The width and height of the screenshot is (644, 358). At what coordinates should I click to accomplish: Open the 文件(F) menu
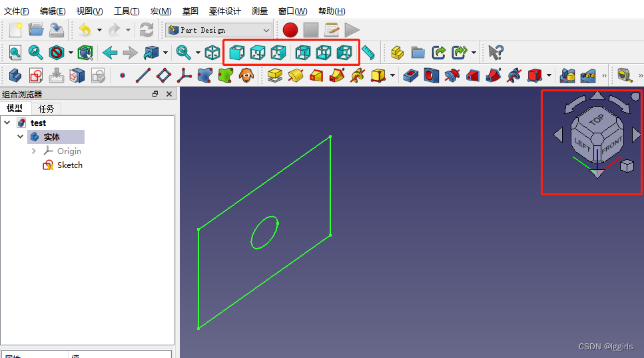tap(17, 11)
